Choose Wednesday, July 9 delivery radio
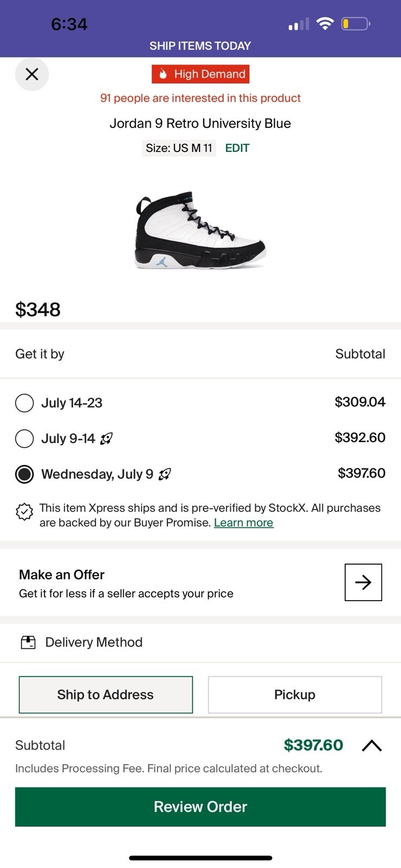This screenshot has width=401, height=868. [24, 474]
